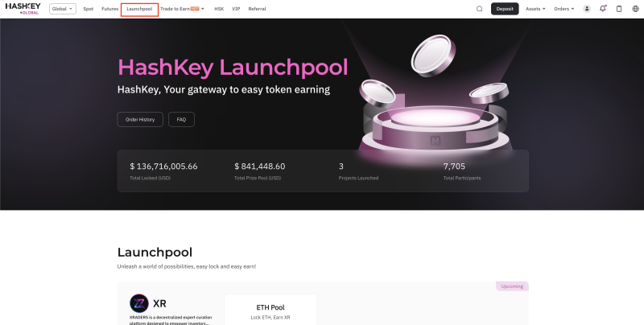The image size is (644, 325).
Task: Click the HOT badge beside Trade to Earn
Action: tap(195, 9)
